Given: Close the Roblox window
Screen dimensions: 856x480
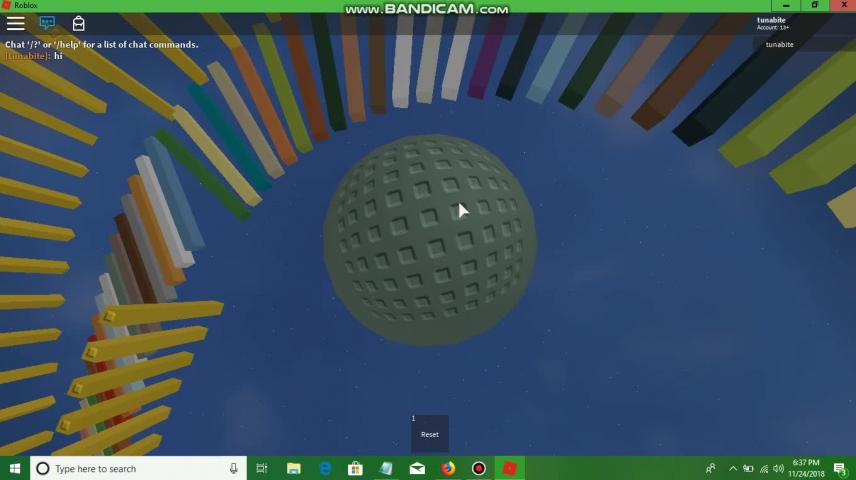Looking at the screenshot, I should 843,5.
